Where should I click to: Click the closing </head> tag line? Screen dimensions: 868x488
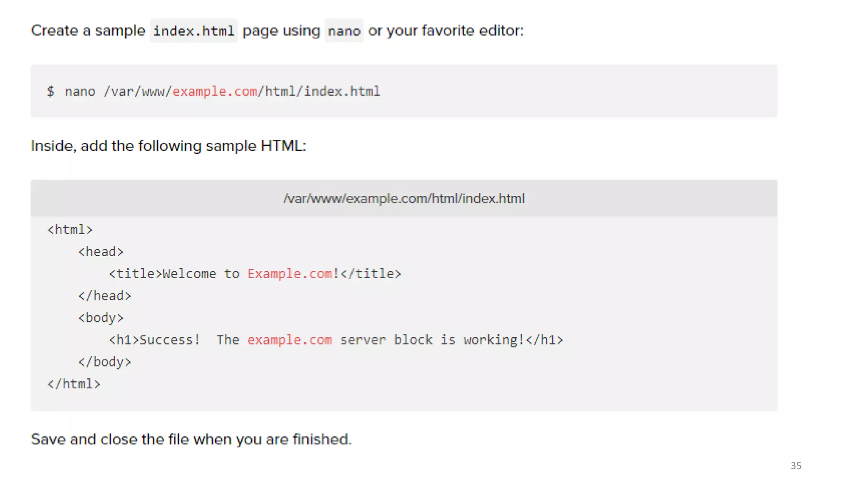click(105, 296)
